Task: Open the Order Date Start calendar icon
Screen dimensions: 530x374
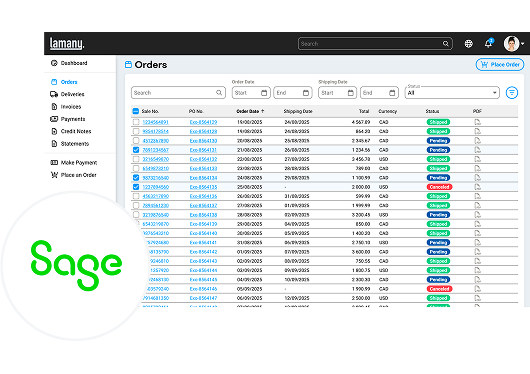Action: pyautogui.click(x=264, y=93)
